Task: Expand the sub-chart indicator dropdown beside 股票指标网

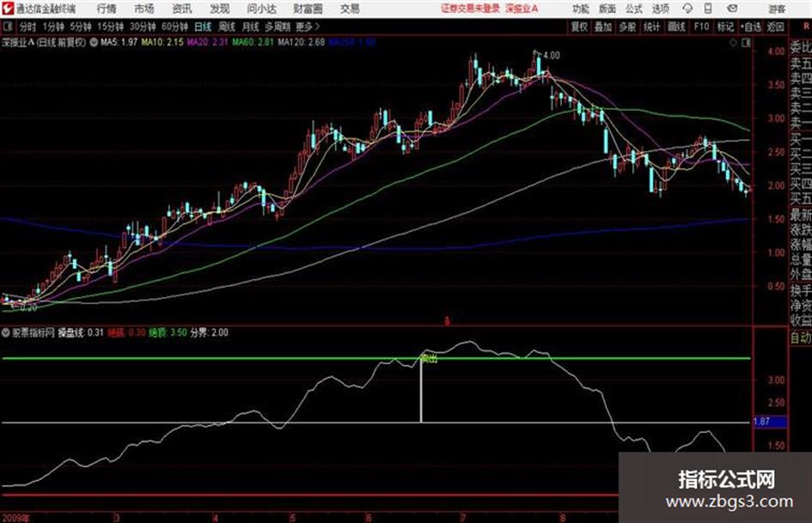Action: click(6, 333)
